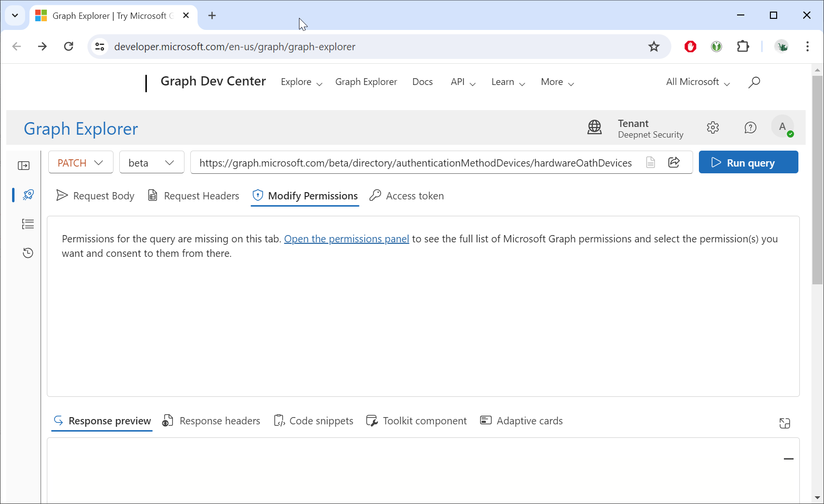The height and width of the screenshot is (504, 824).
Task: Click the query URL input field
Action: click(x=415, y=163)
